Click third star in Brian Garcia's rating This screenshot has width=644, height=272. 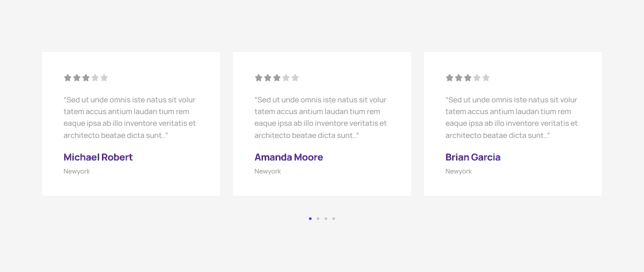468,78
